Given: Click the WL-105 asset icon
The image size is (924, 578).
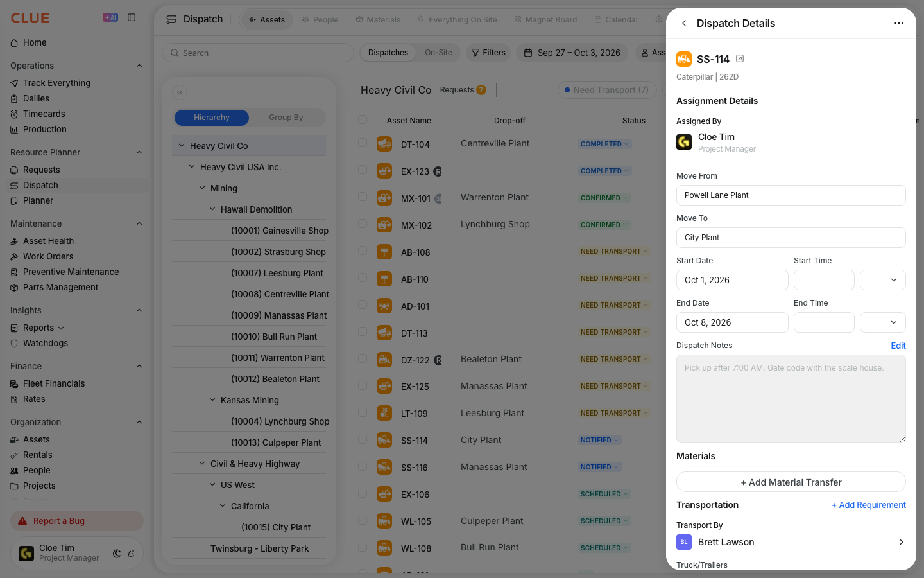Looking at the screenshot, I should click(x=384, y=521).
